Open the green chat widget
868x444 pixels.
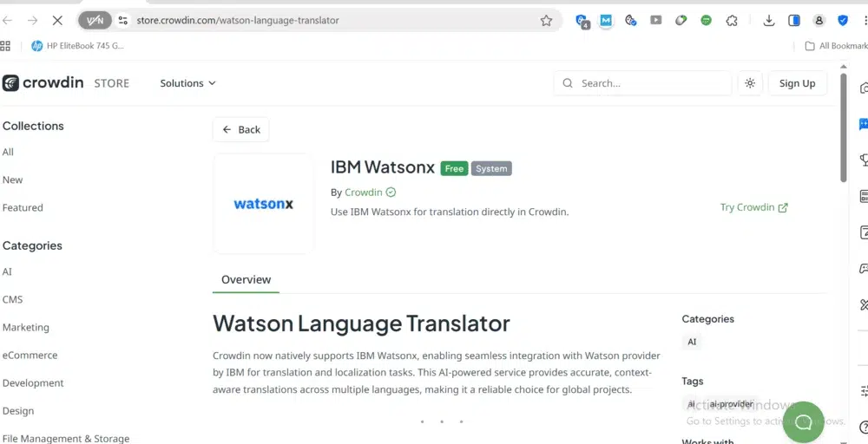(x=803, y=422)
